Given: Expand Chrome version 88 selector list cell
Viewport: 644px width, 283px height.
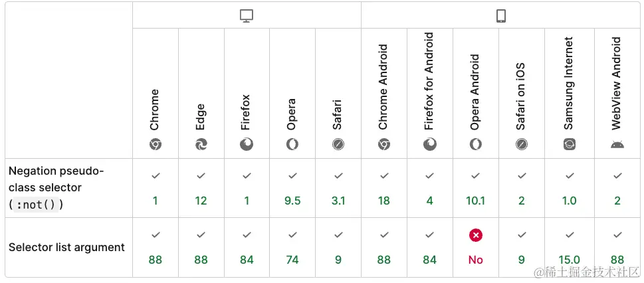Looking at the screenshot, I should point(156,247).
